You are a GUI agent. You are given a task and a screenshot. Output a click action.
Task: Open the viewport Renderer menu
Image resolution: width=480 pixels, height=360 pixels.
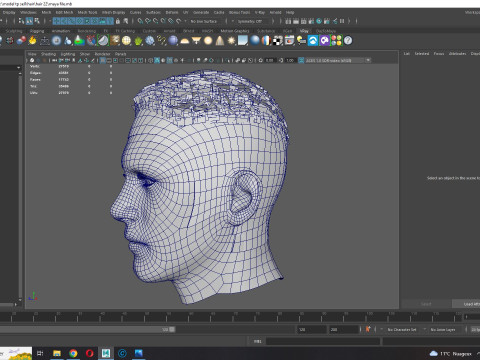click(102, 54)
